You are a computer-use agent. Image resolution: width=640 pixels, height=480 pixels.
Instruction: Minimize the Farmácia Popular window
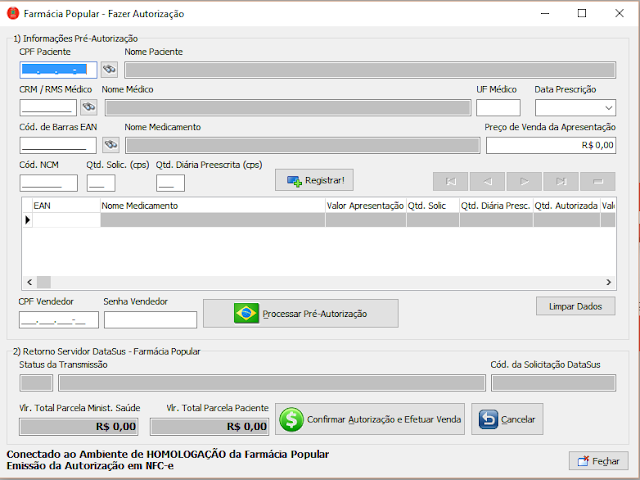[544, 13]
